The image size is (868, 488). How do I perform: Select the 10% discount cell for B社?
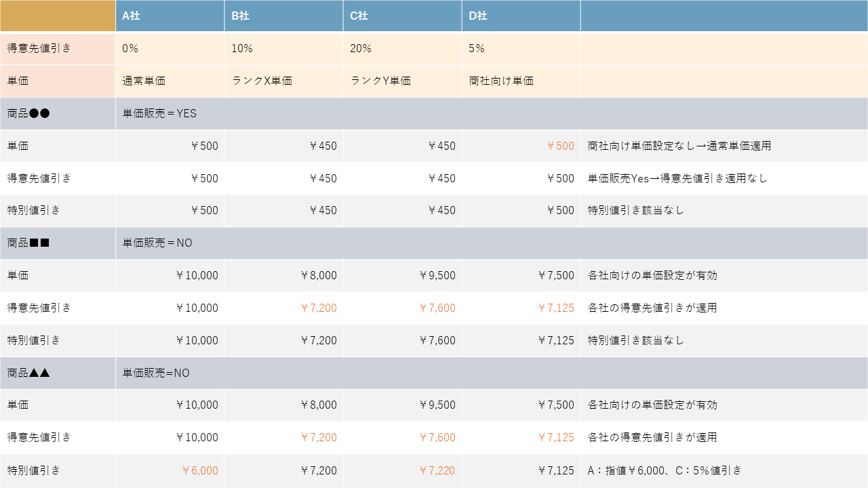tap(283, 49)
